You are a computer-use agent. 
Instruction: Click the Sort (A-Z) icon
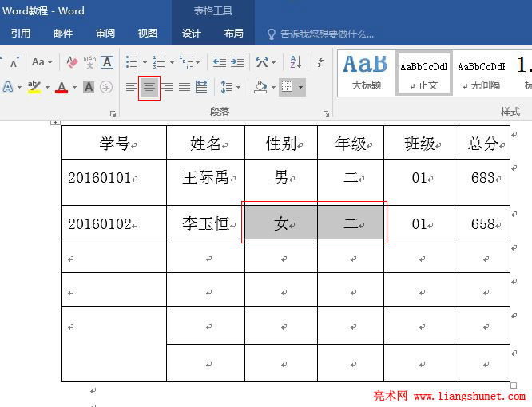[x=296, y=61]
